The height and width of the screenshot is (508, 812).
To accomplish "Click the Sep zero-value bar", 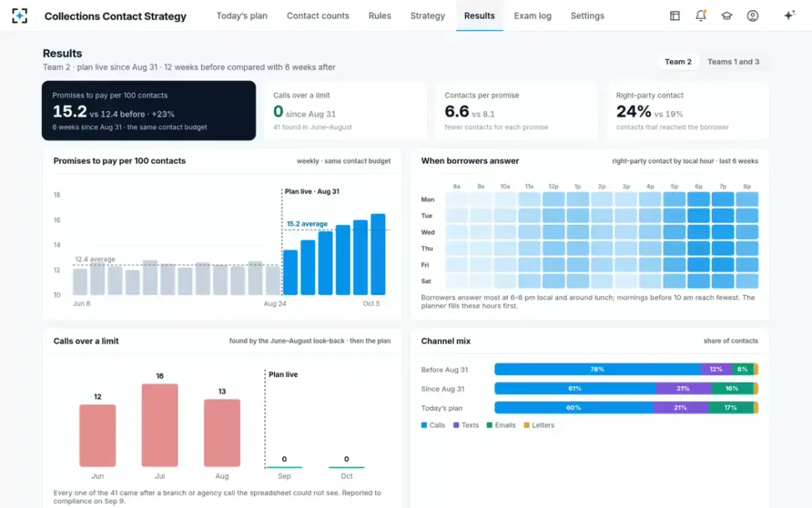I will point(284,467).
